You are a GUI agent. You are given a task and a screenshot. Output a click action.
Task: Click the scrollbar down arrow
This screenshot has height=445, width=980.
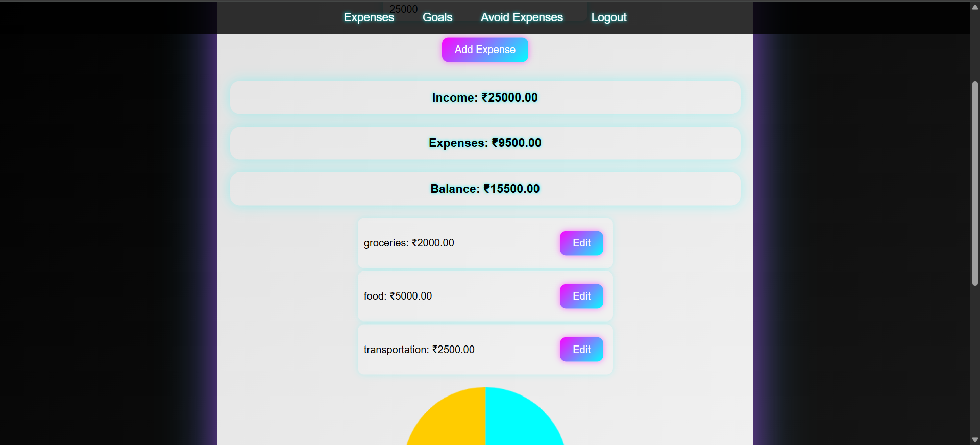click(975, 439)
